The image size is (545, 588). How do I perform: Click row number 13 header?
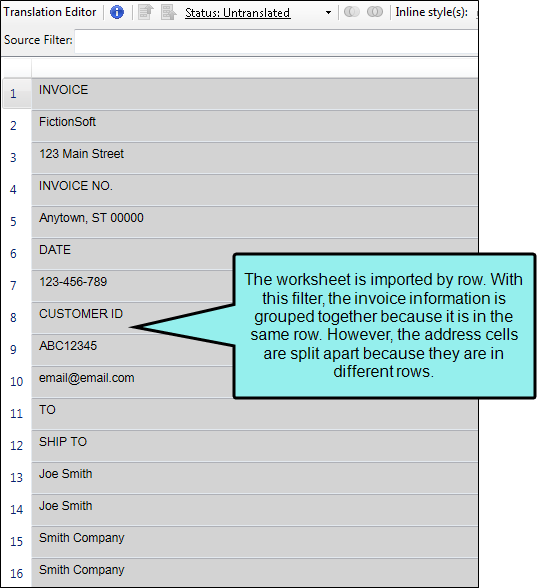[x=17, y=478]
